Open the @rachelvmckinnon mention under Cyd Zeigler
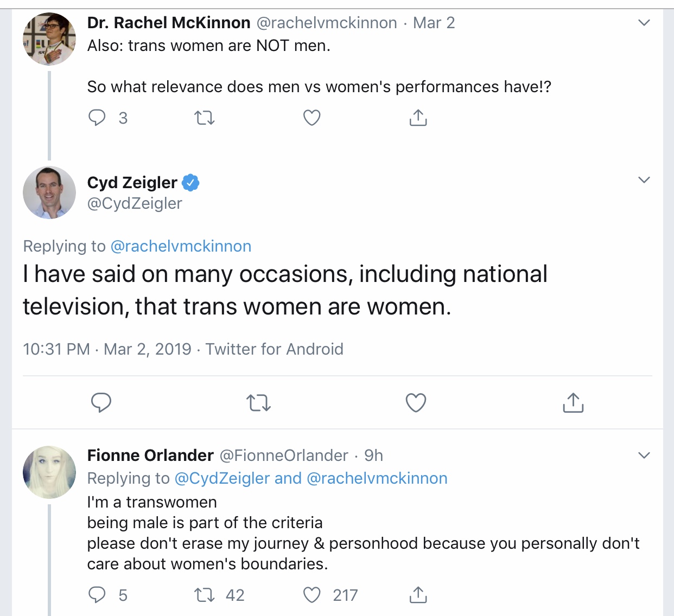Viewport: 674px width, 616px height. click(181, 246)
